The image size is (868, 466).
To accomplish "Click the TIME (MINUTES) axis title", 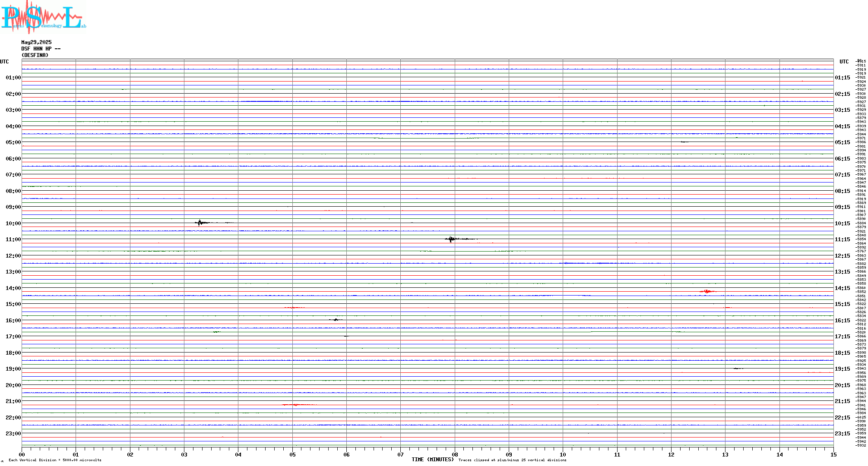I will [433, 460].
